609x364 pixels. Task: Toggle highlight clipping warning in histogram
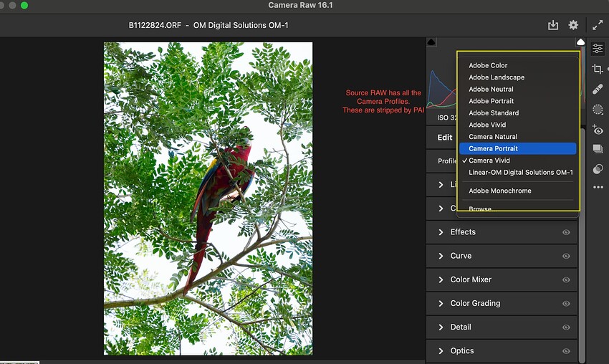click(x=580, y=42)
